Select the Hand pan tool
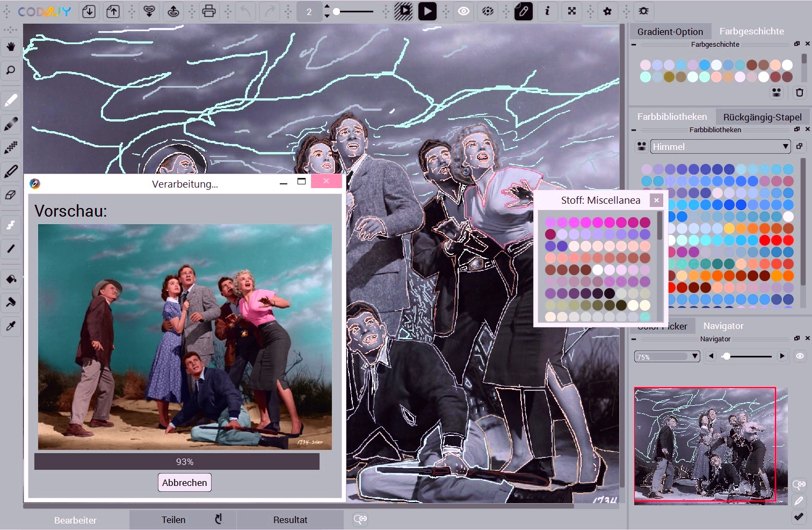 [11, 47]
